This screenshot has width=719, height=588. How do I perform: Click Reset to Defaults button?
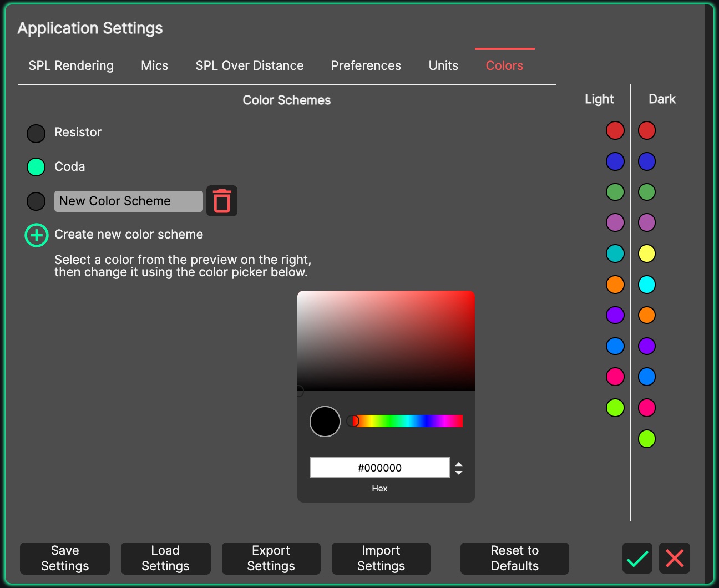(515, 558)
